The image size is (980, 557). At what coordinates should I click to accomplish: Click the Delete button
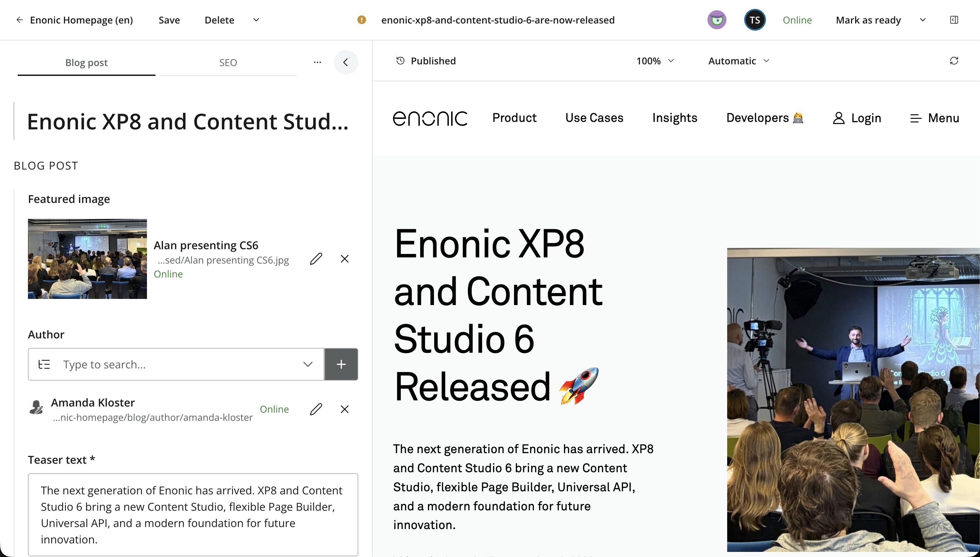[x=219, y=20]
